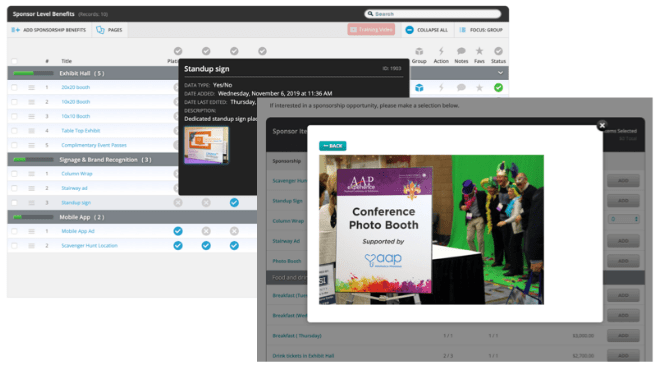Click the standup sign thumbnail image

coord(206,145)
